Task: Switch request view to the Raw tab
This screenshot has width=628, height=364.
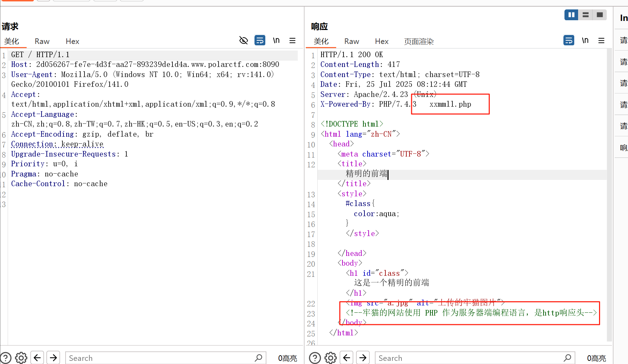Action: pyautogui.click(x=42, y=41)
